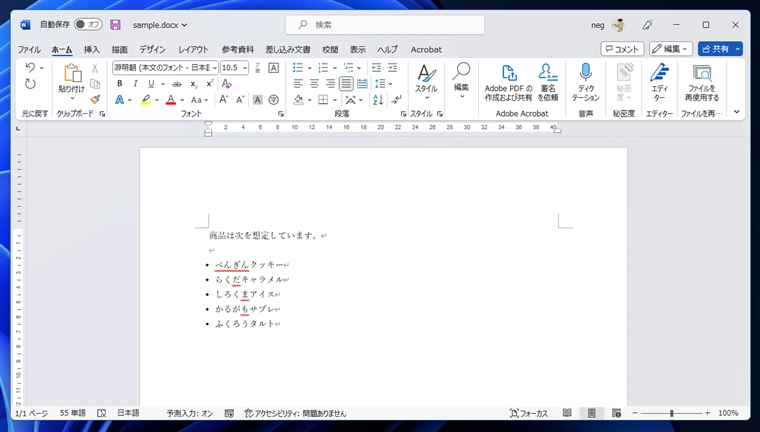Click the red font color button
Screen dimensions: 760x432
171,99
